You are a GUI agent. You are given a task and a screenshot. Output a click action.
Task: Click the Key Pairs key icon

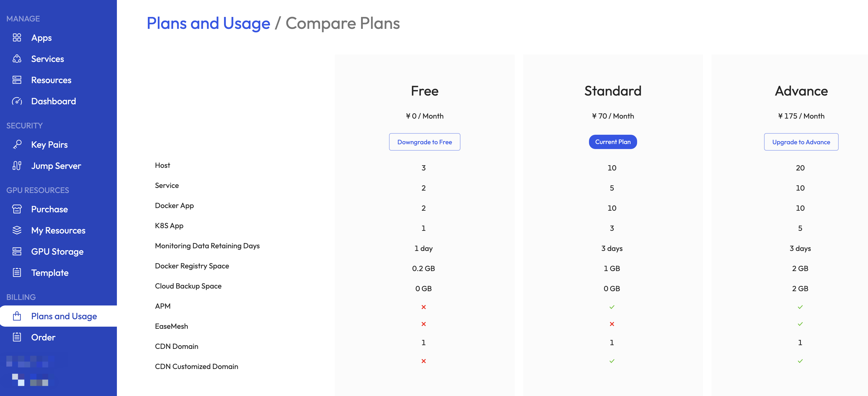(17, 145)
